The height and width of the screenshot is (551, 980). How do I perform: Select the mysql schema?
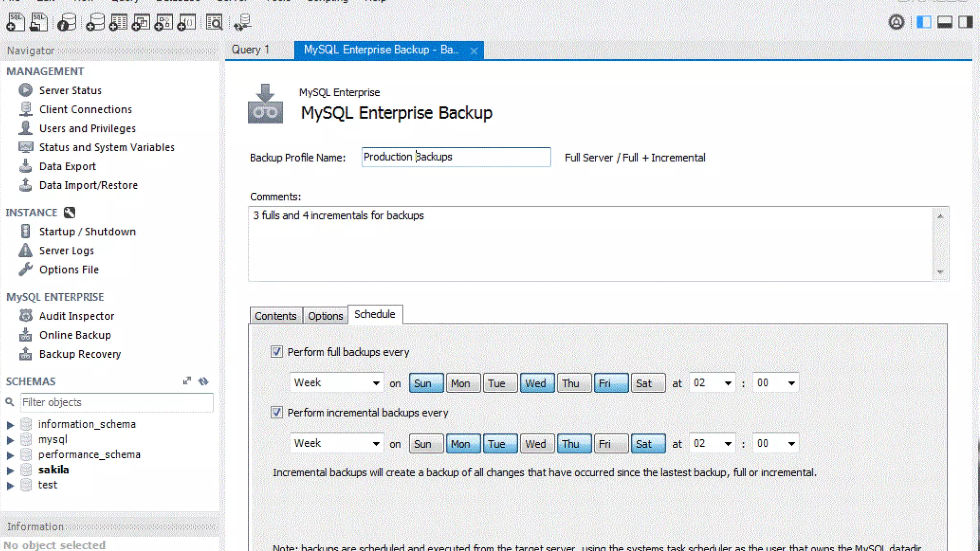click(53, 439)
